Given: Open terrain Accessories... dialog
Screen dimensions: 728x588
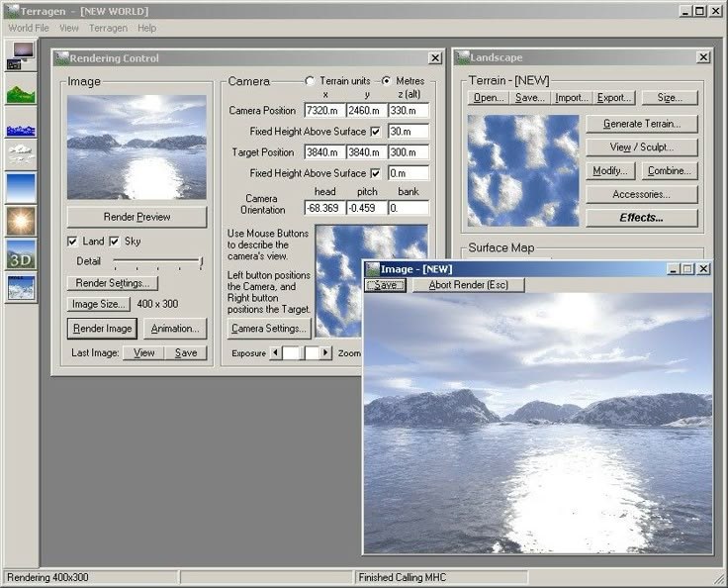Looking at the screenshot, I should pyautogui.click(x=642, y=194).
